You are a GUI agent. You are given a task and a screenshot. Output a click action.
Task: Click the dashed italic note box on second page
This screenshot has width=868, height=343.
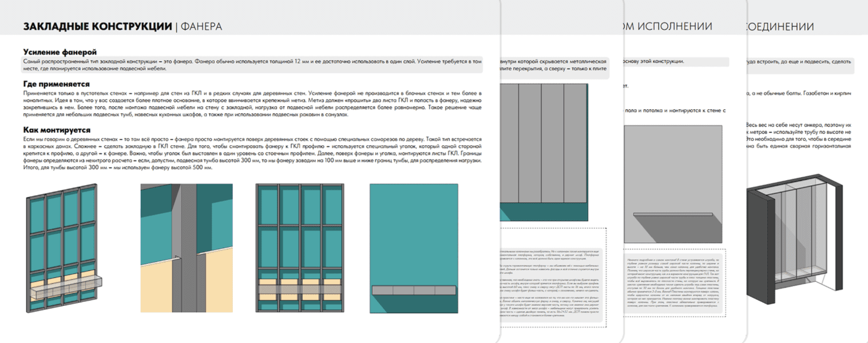(554, 278)
